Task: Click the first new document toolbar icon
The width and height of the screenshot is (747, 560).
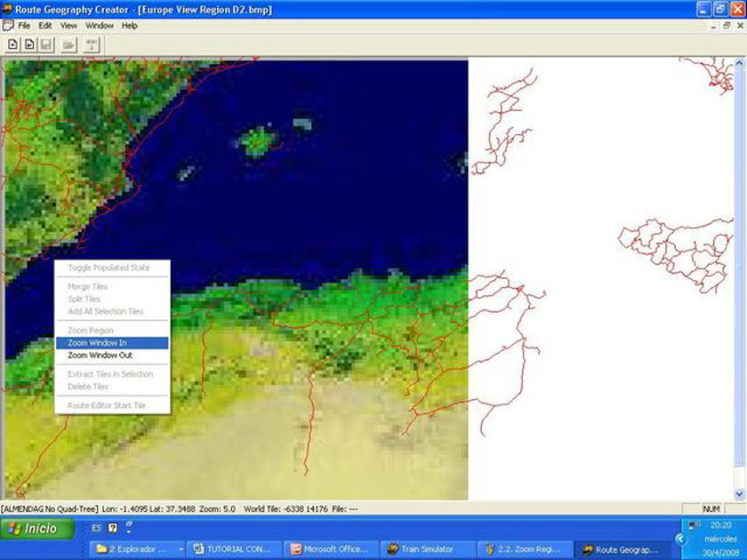Action: [x=13, y=44]
